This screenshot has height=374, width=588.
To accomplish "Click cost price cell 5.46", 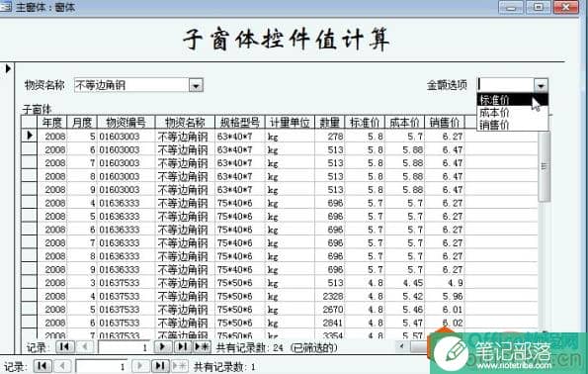I will [x=404, y=310].
